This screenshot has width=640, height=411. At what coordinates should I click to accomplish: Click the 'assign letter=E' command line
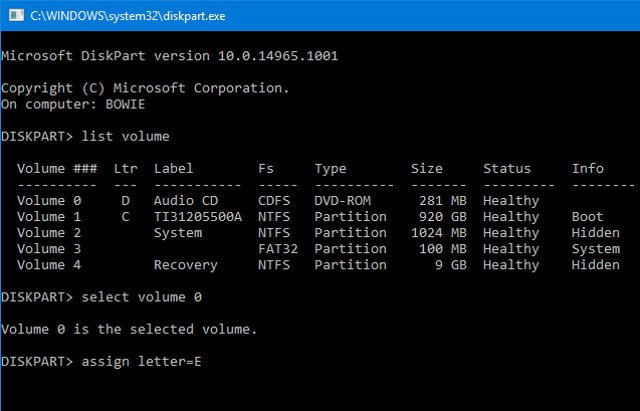141,361
